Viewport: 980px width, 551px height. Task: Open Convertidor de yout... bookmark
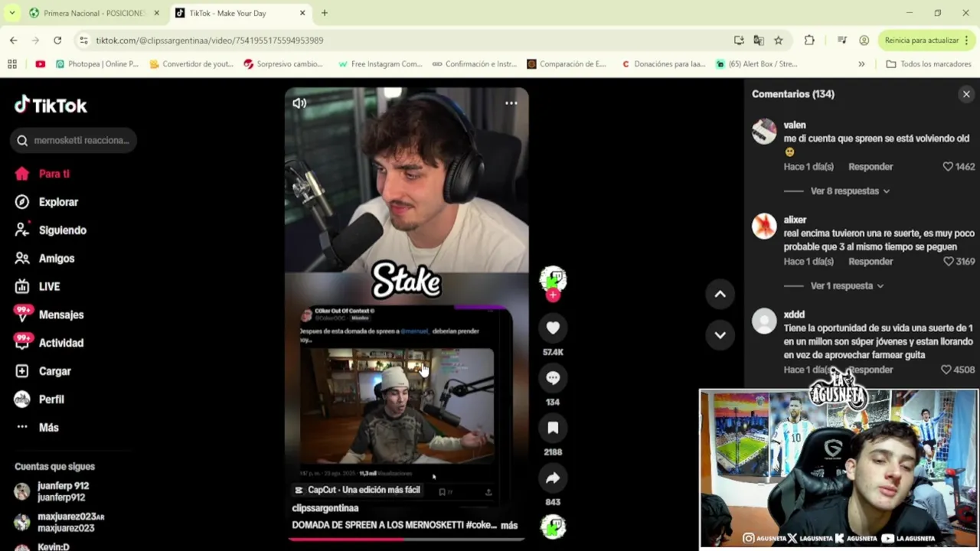click(191, 64)
